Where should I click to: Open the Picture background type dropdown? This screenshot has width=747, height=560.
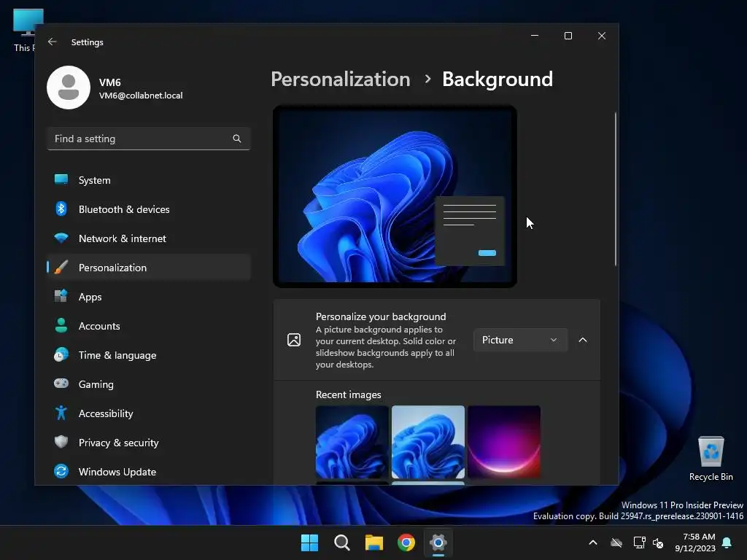520,340
